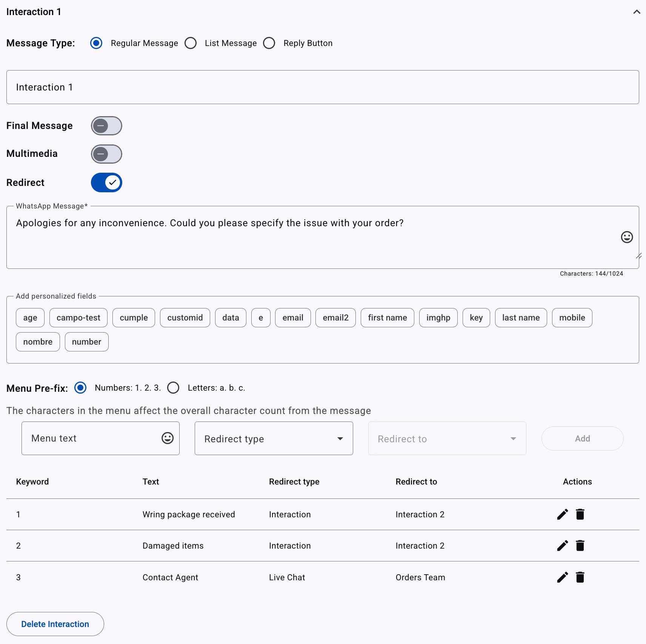Collapse the Interaction 1 panel chevron
Screen dimensions: 646x644
click(637, 12)
